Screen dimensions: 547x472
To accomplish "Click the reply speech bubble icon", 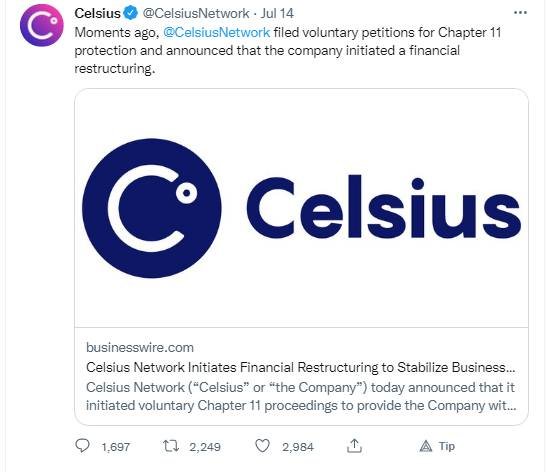I will tap(83, 445).
